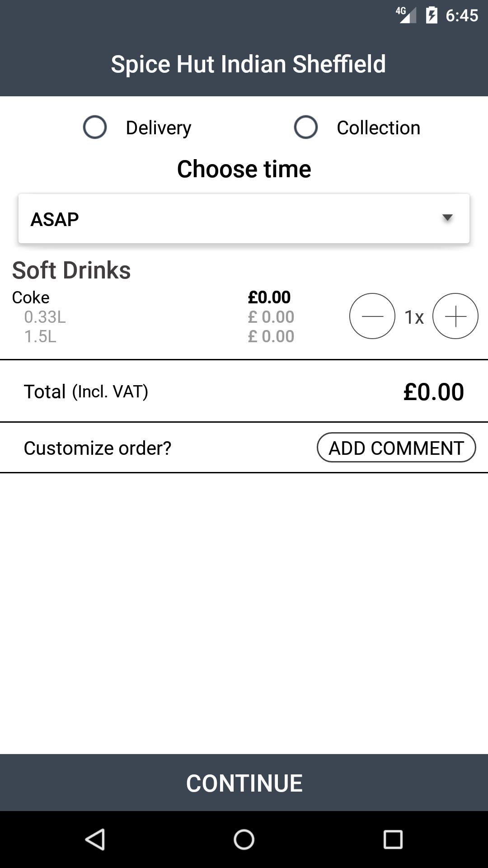Tap the Soft Drinks category heading

click(x=71, y=270)
